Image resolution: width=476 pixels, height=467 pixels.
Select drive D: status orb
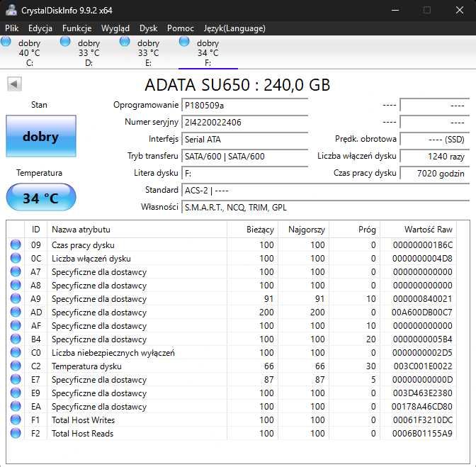pyautogui.click(x=65, y=42)
